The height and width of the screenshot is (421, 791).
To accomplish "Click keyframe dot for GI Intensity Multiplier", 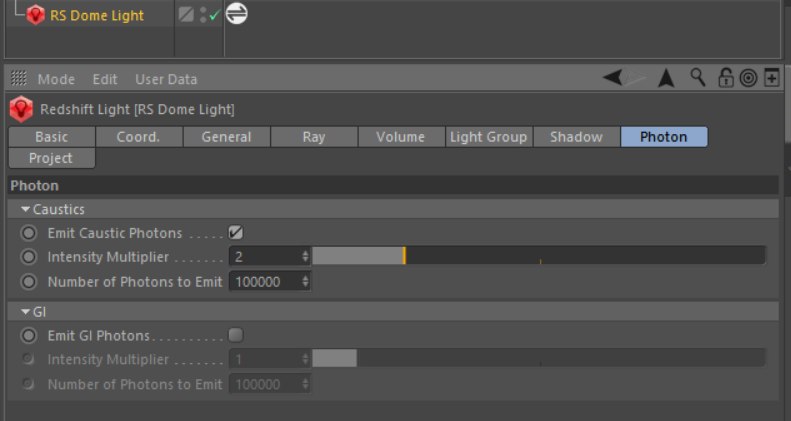I will [28, 359].
